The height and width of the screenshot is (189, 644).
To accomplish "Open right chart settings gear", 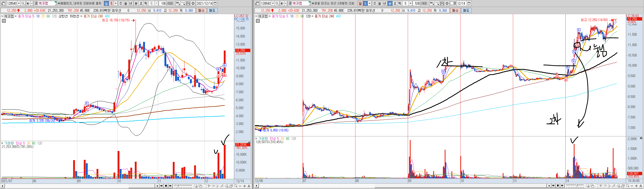I will [447, 3].
